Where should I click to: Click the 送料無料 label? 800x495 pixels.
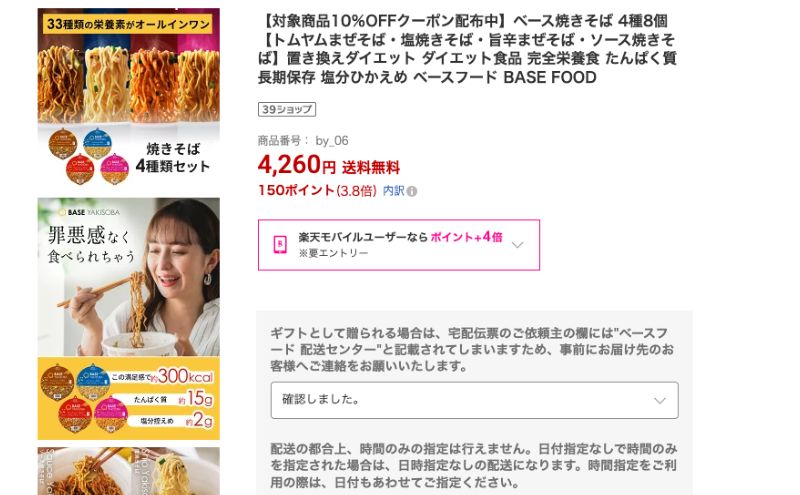coord(371,167)
